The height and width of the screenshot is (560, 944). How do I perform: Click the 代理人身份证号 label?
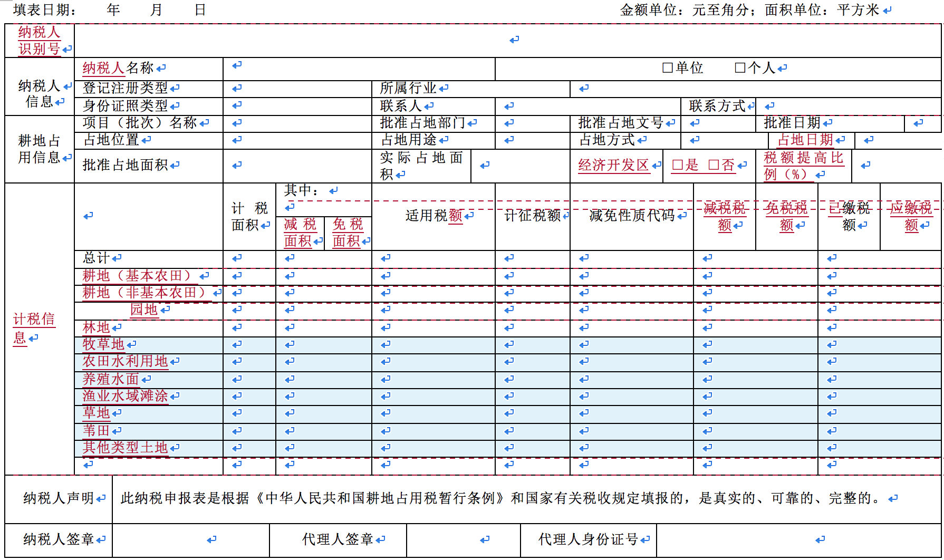point(588,539)
